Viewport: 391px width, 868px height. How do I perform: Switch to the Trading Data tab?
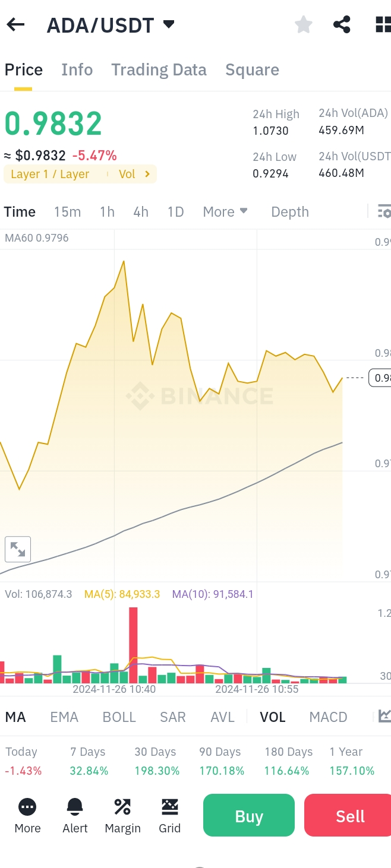pyautogui.click(x=159, y=70)
